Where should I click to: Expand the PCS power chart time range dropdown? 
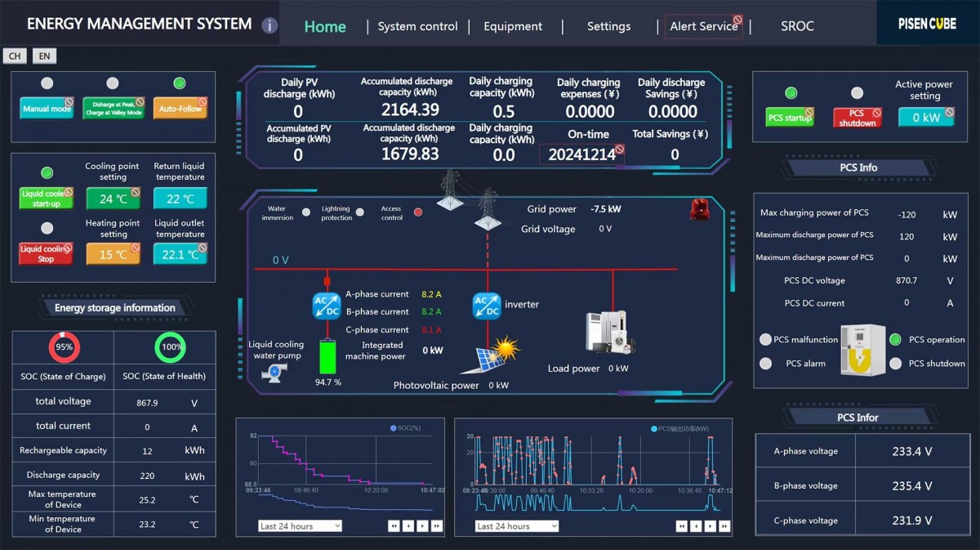point(517,526)
